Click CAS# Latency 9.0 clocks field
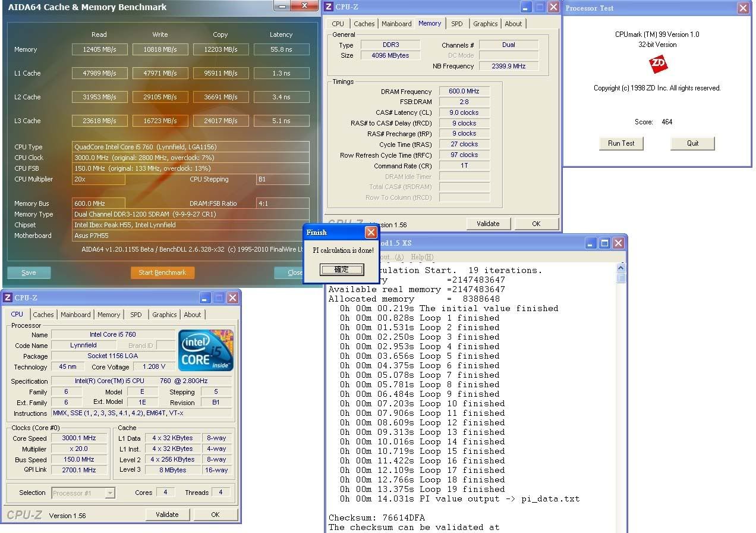The width and height of the screenshot is (756, 533). 464,112
